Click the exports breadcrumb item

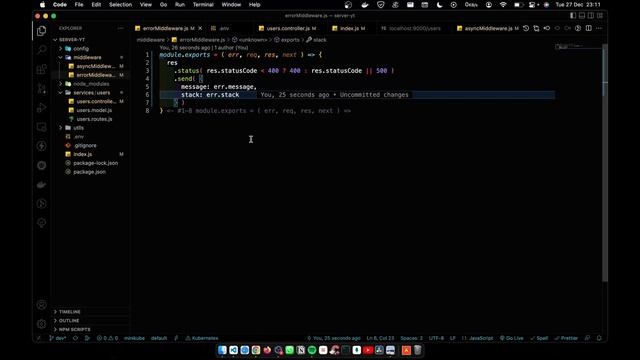click(290, 40)
